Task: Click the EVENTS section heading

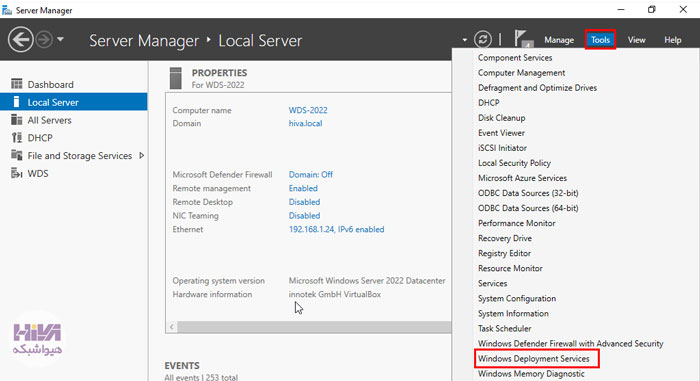Action: coord(182,365)
